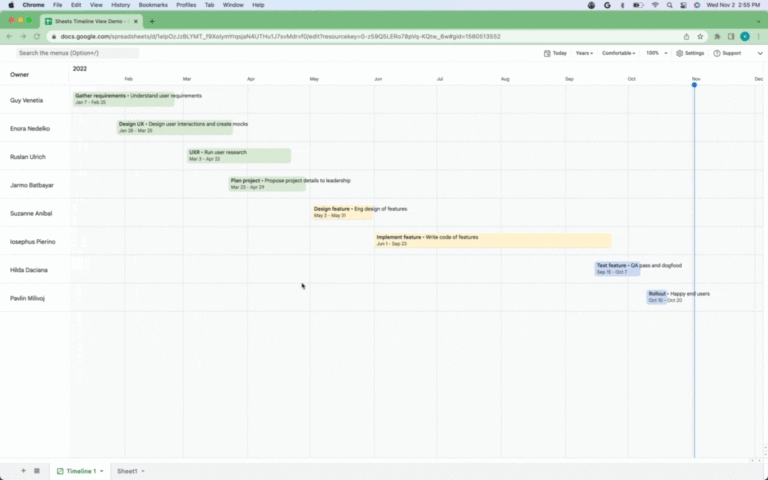Switch to the Sheet1 tab
This screenshot has height=480, width=768.
pyautogui.click(x=127, y=471)
